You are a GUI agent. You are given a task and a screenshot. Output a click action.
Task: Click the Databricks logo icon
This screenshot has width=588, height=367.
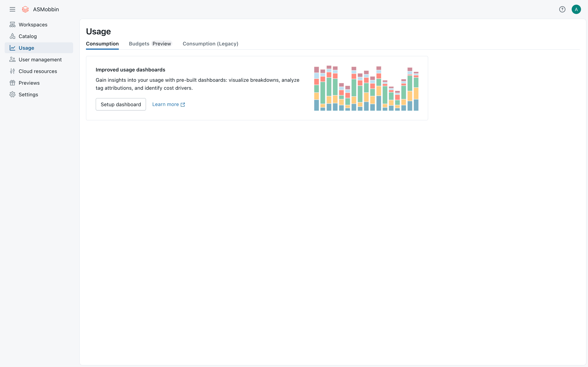click(x=25, y=9)
